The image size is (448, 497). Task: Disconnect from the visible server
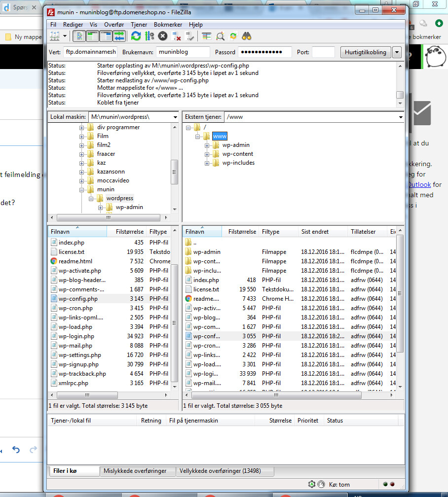point(176,36)
